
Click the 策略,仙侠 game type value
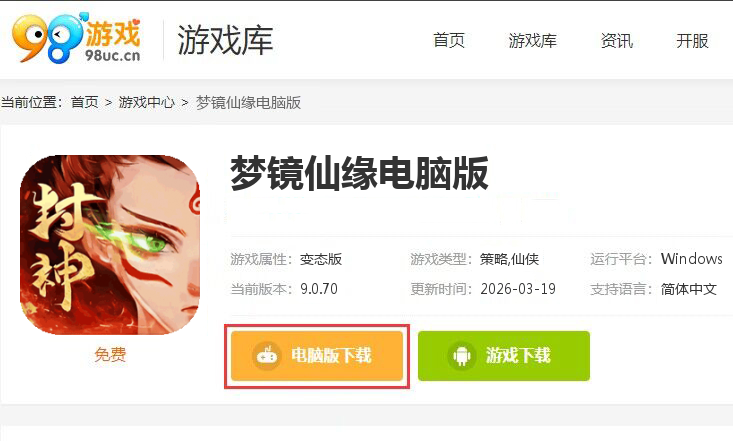point(509,259)
